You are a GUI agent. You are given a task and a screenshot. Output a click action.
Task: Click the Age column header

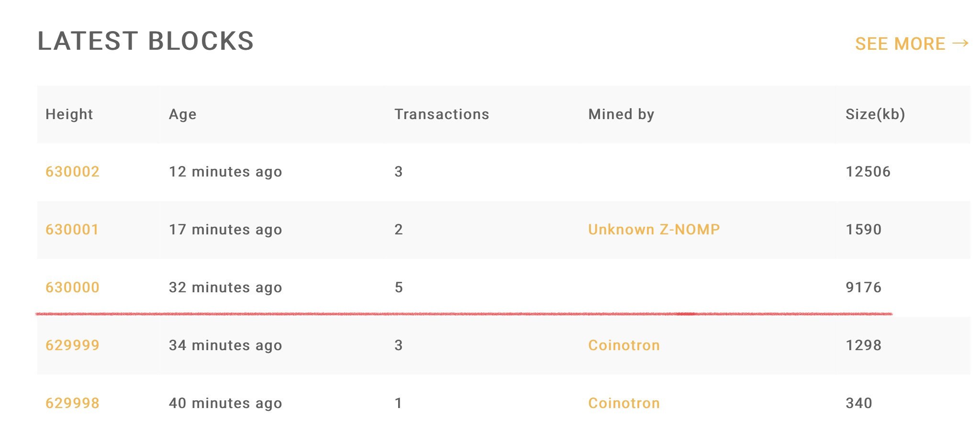click(x=182, y=114)
